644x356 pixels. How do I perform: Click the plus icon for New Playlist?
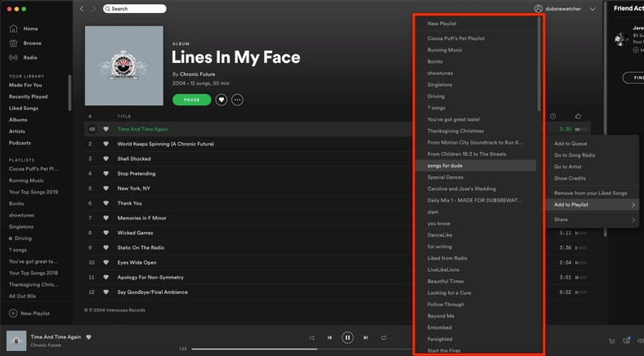[13, 314]
